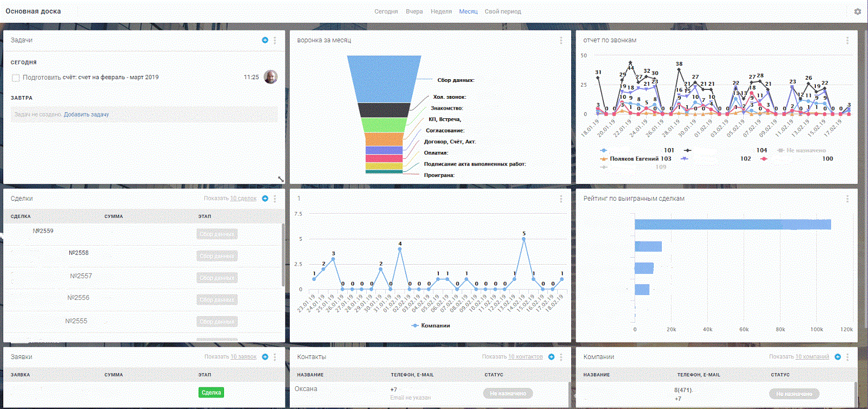This screenshot has width=868, height=409.
Task: Open three-dot menu of Задачи widget
Action: [x=275, y=40]
